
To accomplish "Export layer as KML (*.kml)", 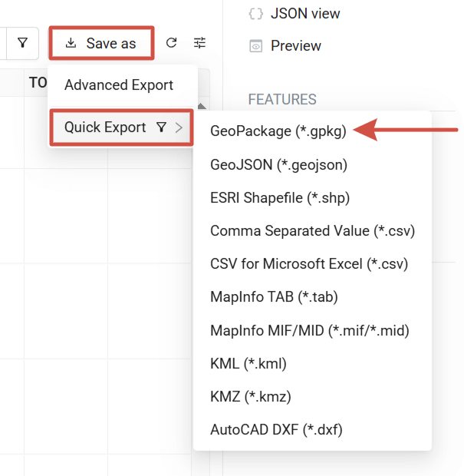I will [x=248, y=363].
